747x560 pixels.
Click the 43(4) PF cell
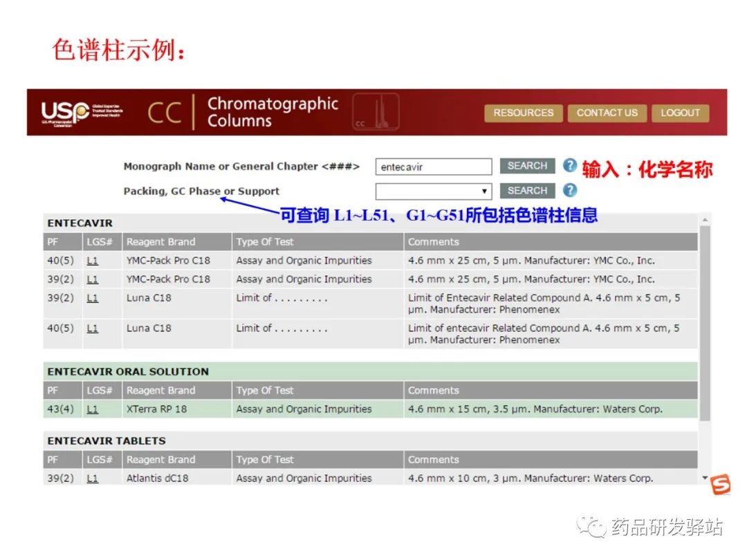point(62,409)
